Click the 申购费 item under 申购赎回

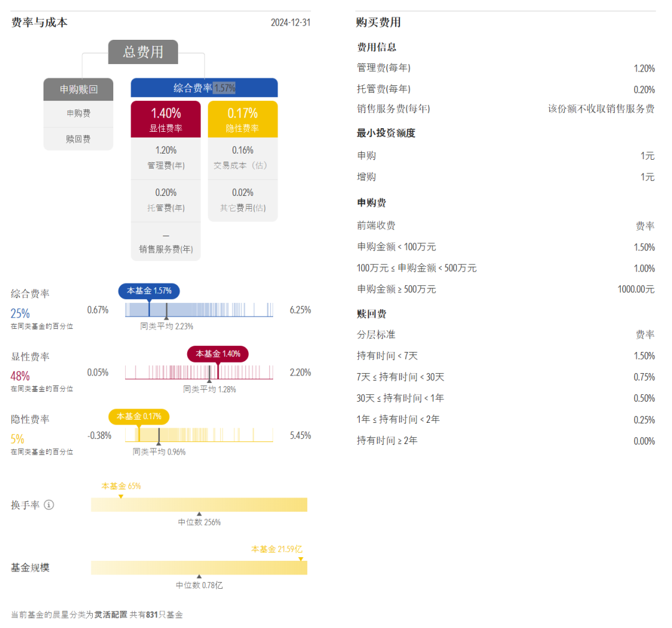pos(78,114)
